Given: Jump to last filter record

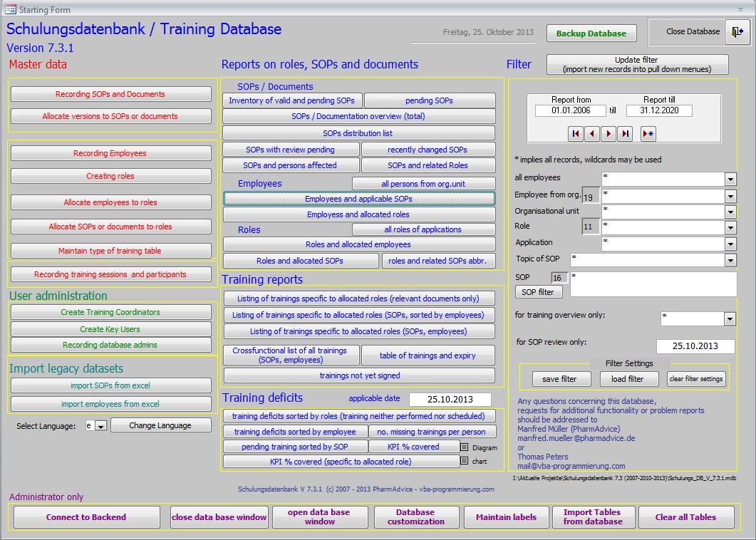Looking at the screenshot, I should pyautogui.click(x=625, y=133).
